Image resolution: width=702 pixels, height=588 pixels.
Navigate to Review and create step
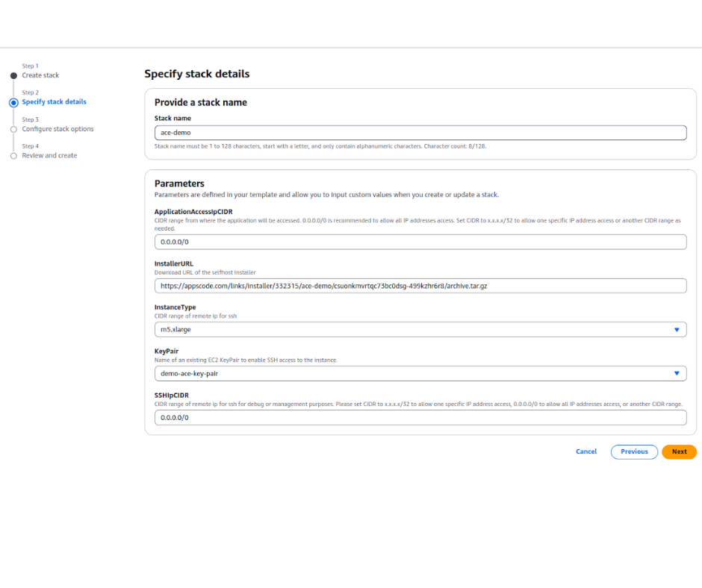point(49,156)
